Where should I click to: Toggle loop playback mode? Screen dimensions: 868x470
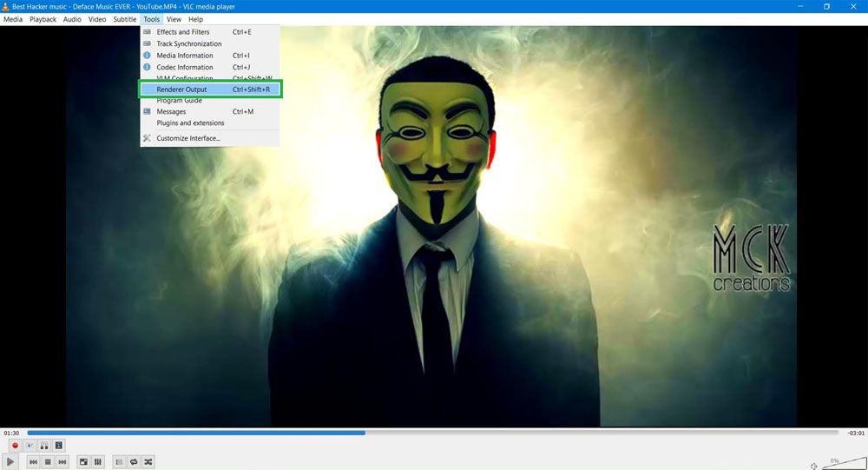(x=134, y=461)
